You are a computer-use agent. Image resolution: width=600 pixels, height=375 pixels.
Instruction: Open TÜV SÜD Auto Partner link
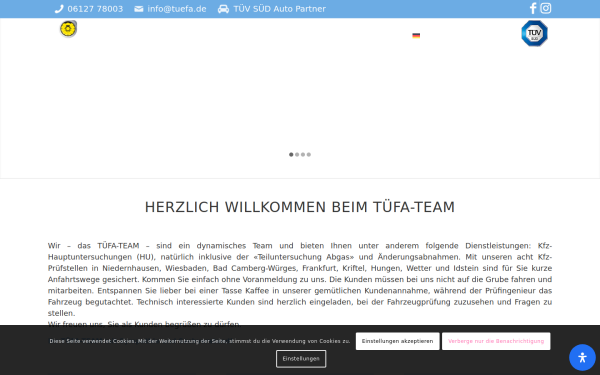pos(280,9)
